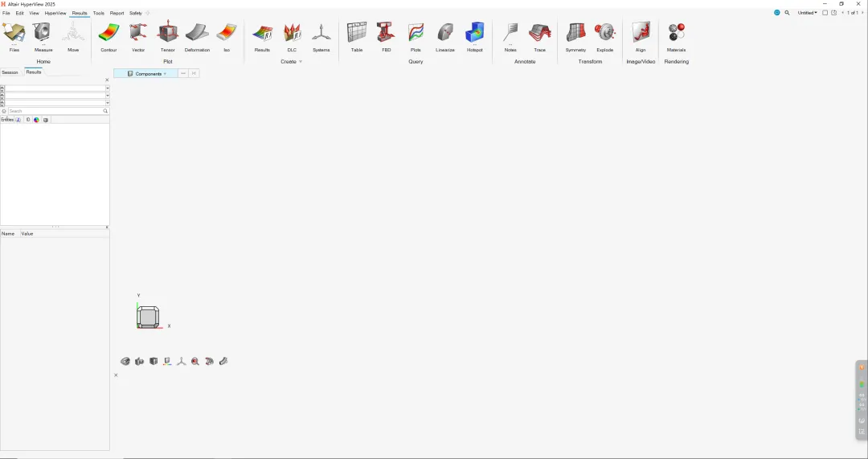Viewport: 868px width, 459px height.
Task: Close the view toolbar with X below it
Action: coord(116,375)
